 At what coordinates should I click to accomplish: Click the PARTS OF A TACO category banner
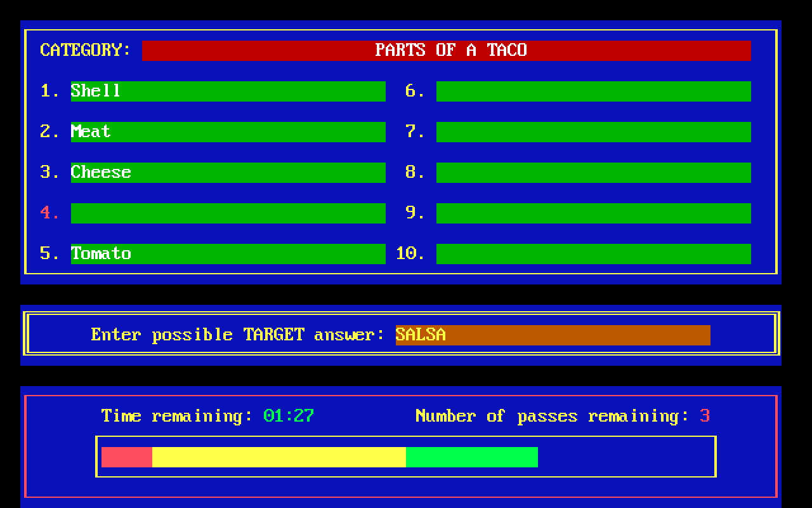(446, 50)
